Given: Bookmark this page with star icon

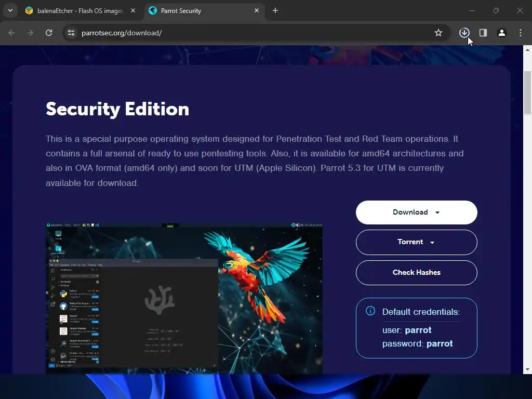Looking at the screenshot, I should click(x=438, y=33).
